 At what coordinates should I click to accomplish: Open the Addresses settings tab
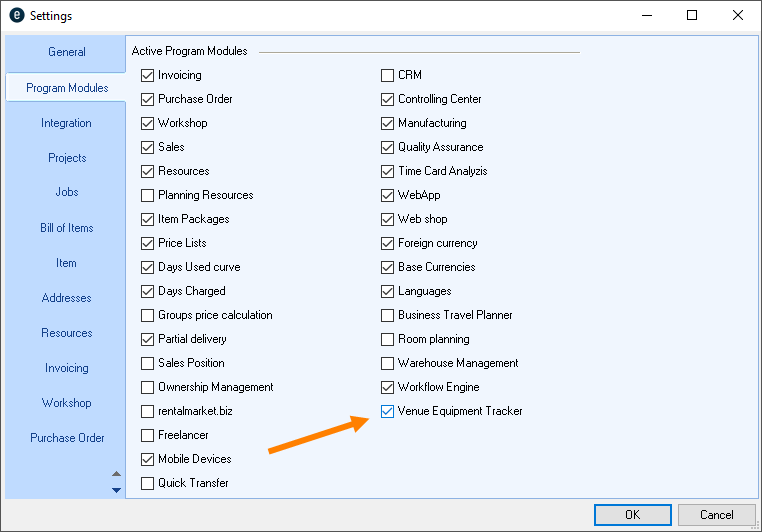click(66, 298)
